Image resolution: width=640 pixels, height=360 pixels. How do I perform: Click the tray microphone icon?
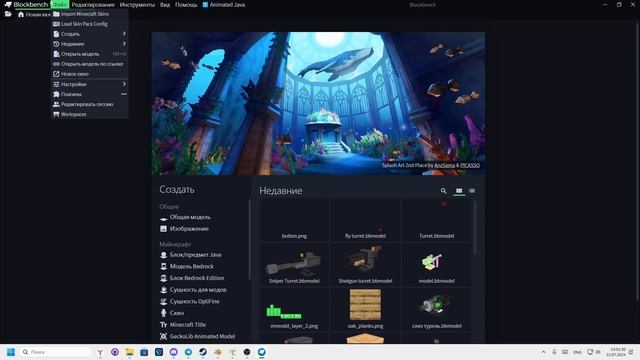pos(554,352)
